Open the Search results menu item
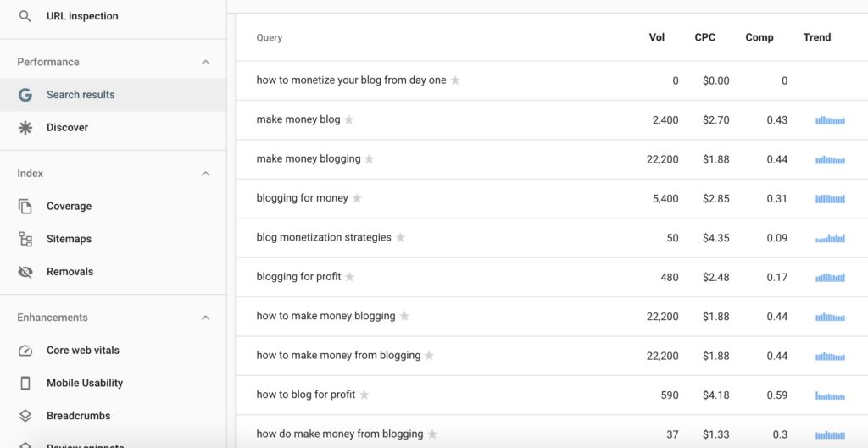 coord(81,95)
